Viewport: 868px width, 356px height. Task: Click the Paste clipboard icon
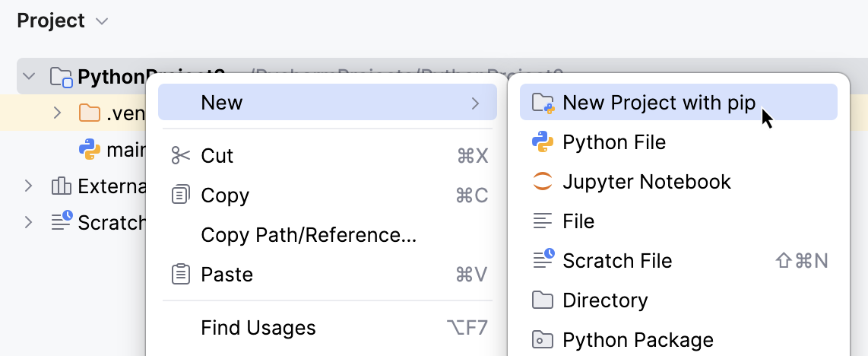(x=180, y=274)
